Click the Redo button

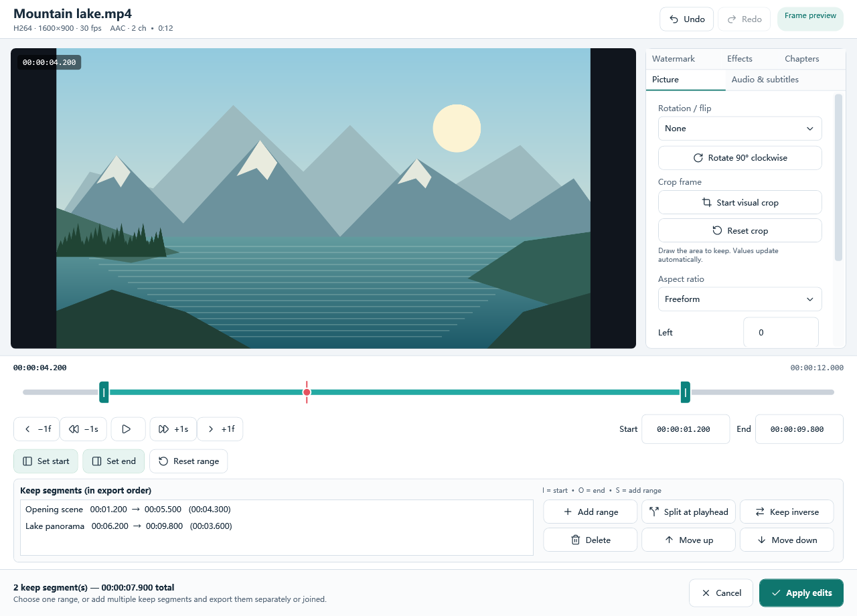coord(744,19)
